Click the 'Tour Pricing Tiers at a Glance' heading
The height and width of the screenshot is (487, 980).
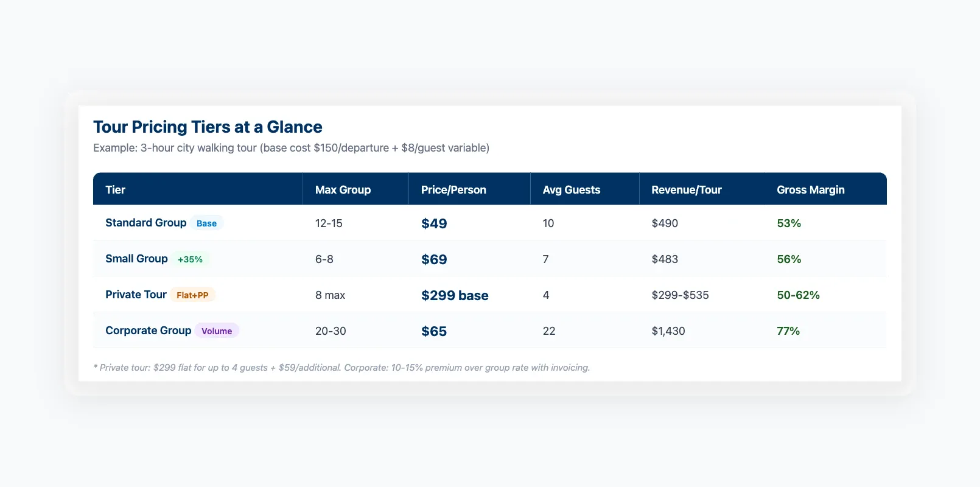[208, 127]
